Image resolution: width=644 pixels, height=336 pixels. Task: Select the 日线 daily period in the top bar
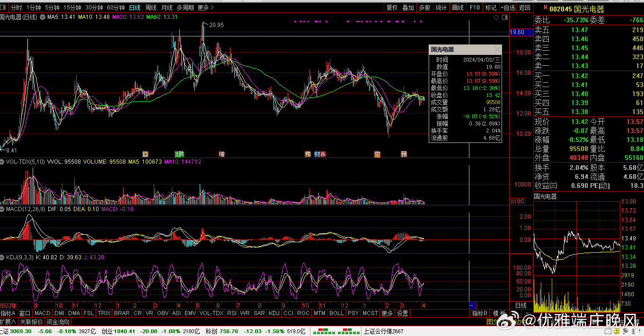click(x=135, y=8)
